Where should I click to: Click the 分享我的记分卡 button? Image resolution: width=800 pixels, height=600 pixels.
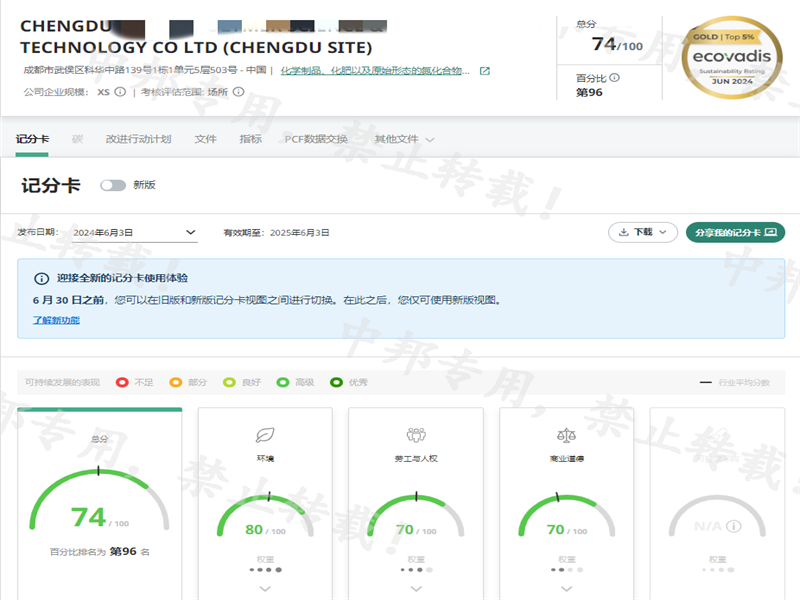coord(735,232)
